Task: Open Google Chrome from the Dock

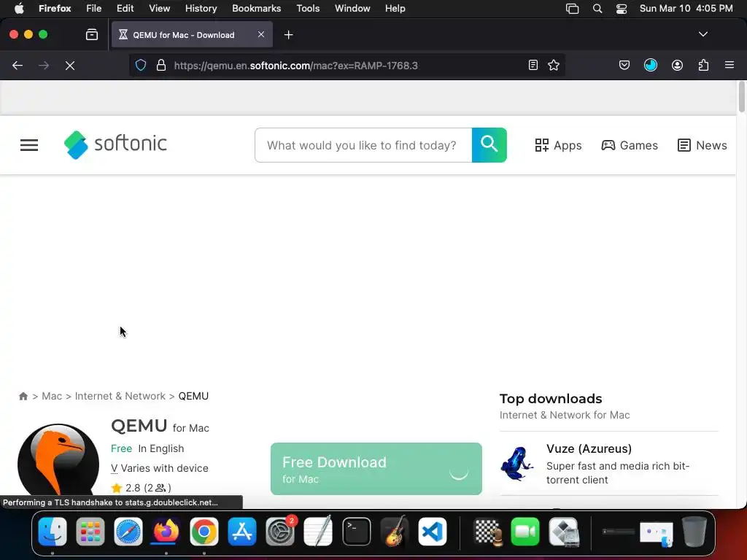Action: 204,532
